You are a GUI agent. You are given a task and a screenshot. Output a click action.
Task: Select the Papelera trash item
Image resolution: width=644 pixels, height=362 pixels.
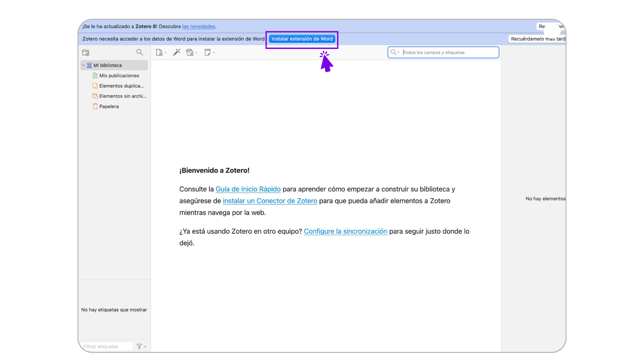[x=109, y=106]
